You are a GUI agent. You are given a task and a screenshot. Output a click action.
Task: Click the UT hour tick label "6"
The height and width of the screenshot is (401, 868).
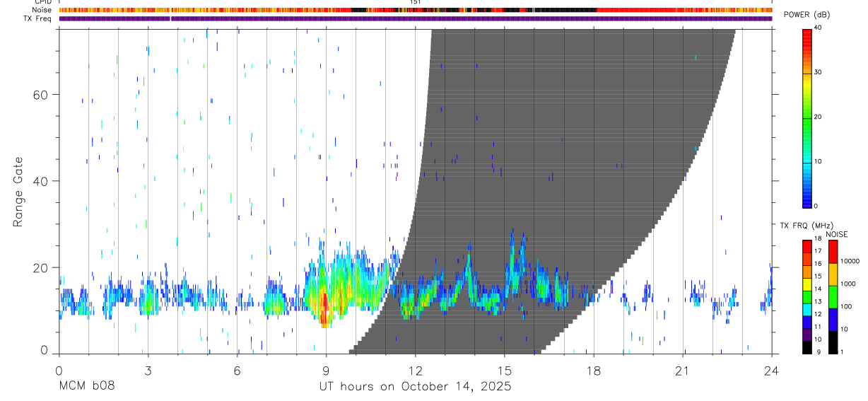click(x=237, y=370)
